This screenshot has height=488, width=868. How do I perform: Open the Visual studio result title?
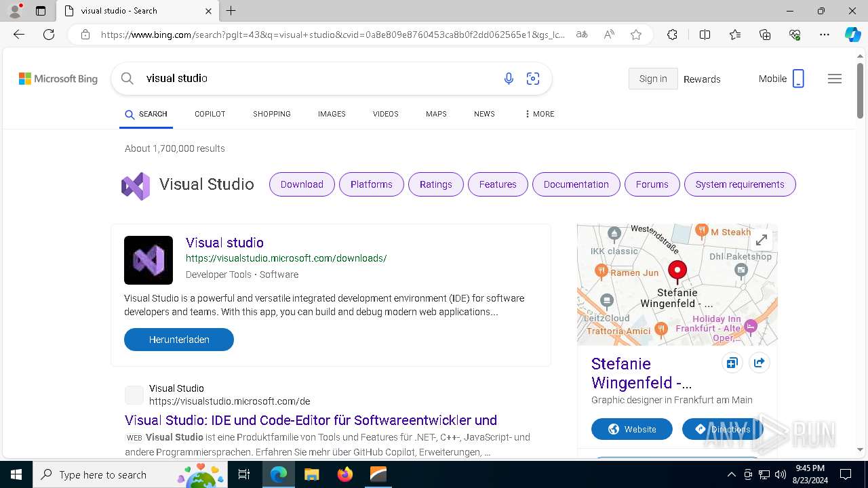pyautogui.click(x=224, y=243)
